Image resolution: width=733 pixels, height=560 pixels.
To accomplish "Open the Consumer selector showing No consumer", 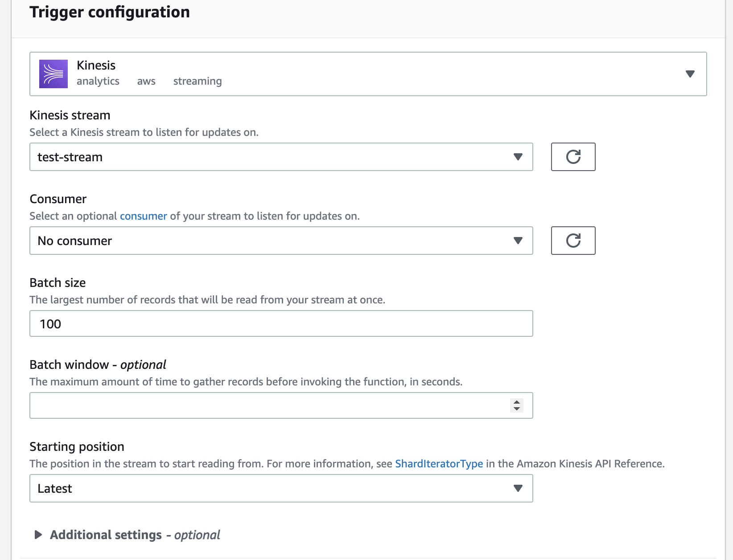I will click(x=268, y=241).
